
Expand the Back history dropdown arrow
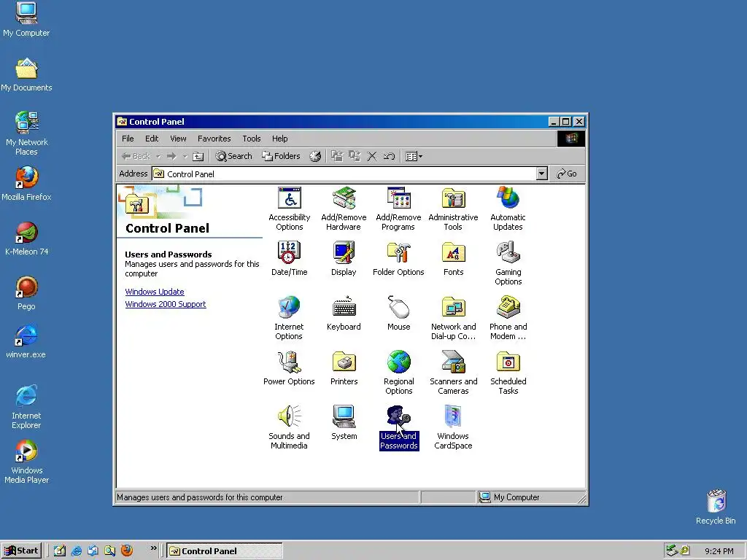point(158,156)
